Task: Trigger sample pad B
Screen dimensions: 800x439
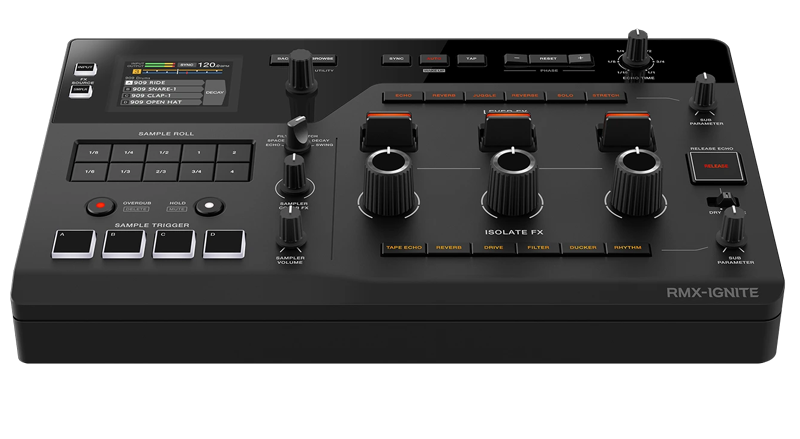Action: [x=124, y=243]
